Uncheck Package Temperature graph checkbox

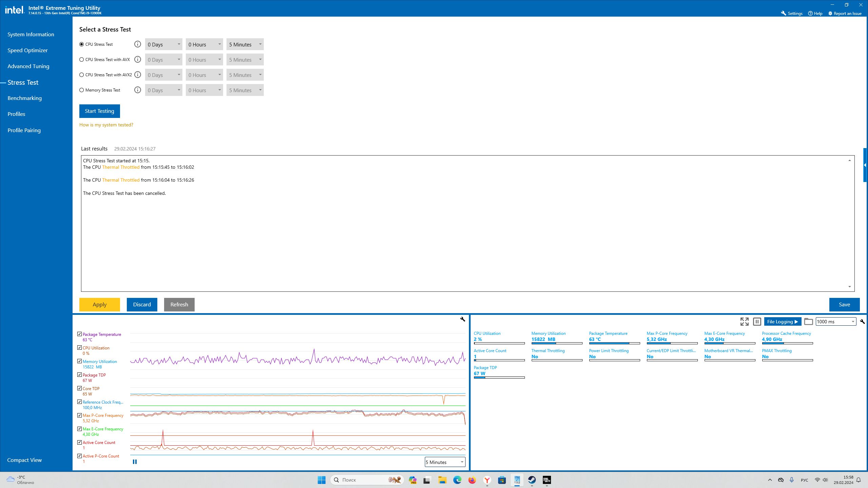pyautogui.click(x=79, y=334)
